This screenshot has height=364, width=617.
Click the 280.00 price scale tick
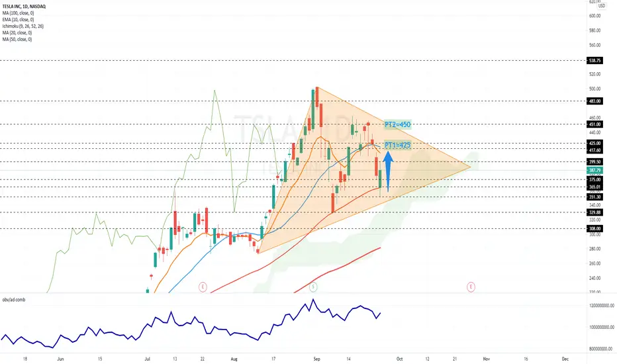[x=594, y=249]
